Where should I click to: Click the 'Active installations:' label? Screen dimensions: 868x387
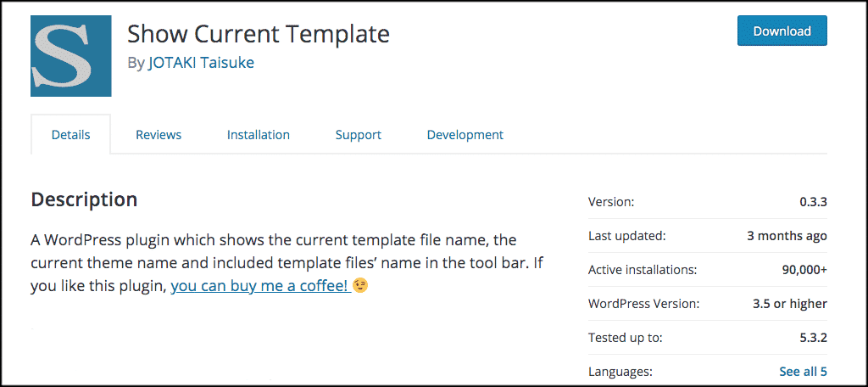[x=643, y=270]
